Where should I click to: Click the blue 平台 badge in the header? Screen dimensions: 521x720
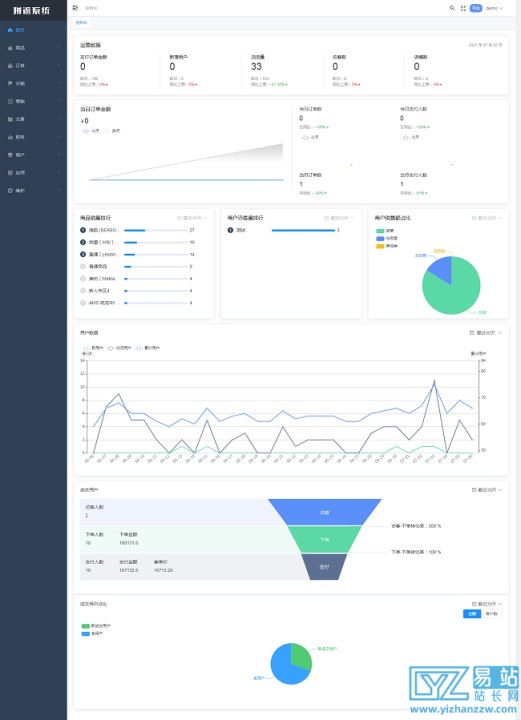tap(476, 8)
